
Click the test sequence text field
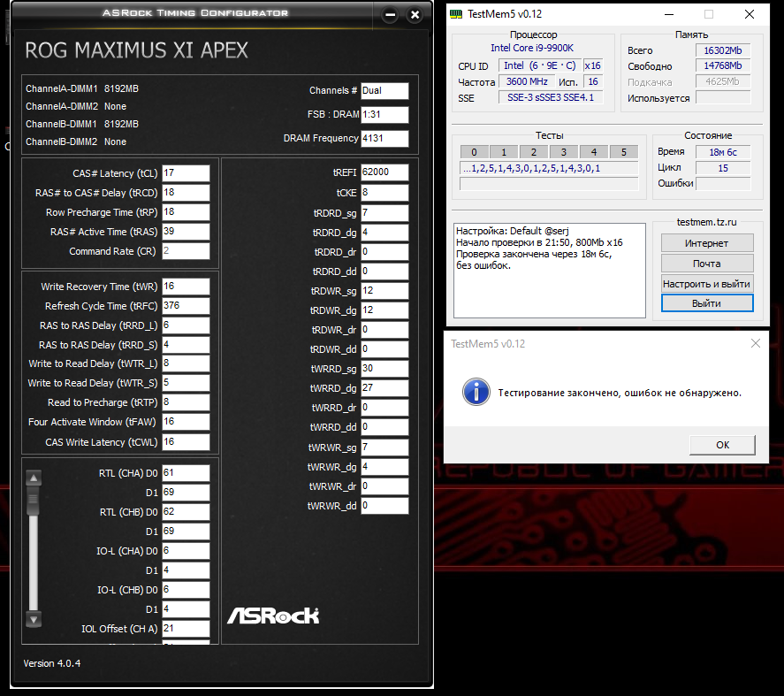549,168
